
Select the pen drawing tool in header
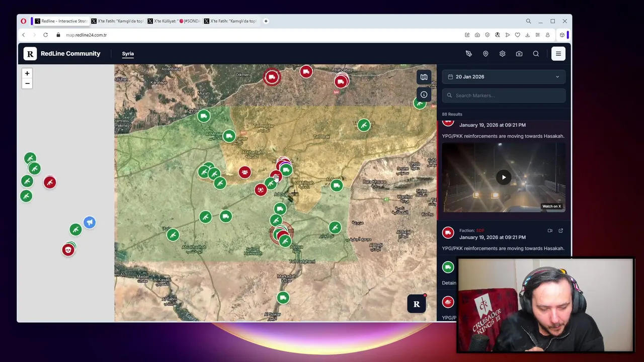pos(468,54)
